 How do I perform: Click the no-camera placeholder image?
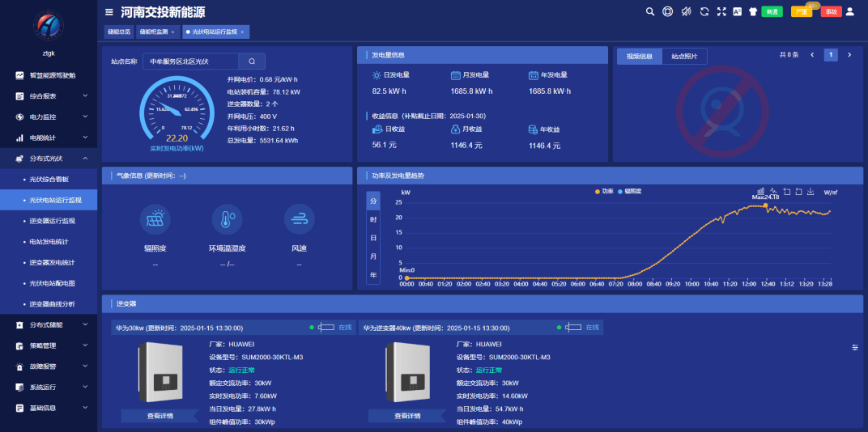pos(722,111)
